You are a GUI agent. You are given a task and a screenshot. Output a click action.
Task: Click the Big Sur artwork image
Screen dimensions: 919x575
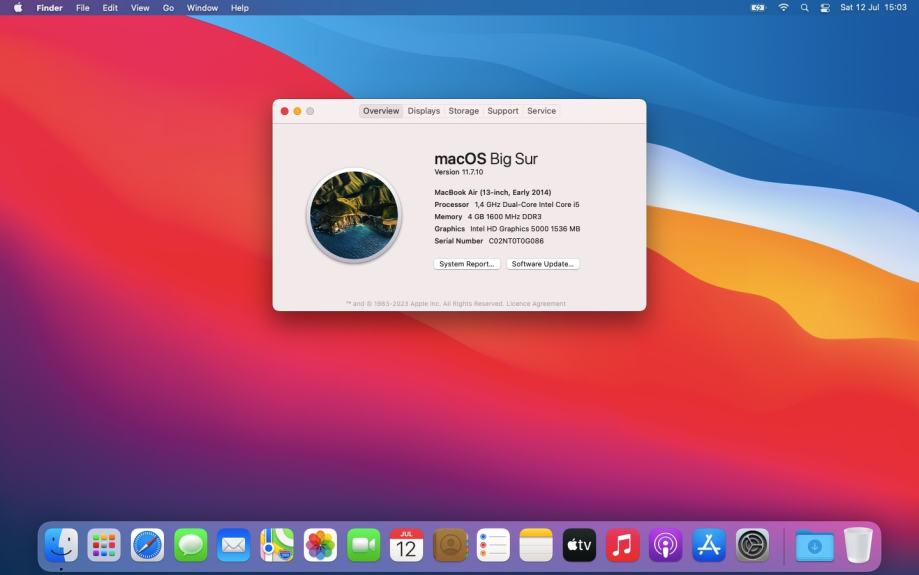pos(354,215)
